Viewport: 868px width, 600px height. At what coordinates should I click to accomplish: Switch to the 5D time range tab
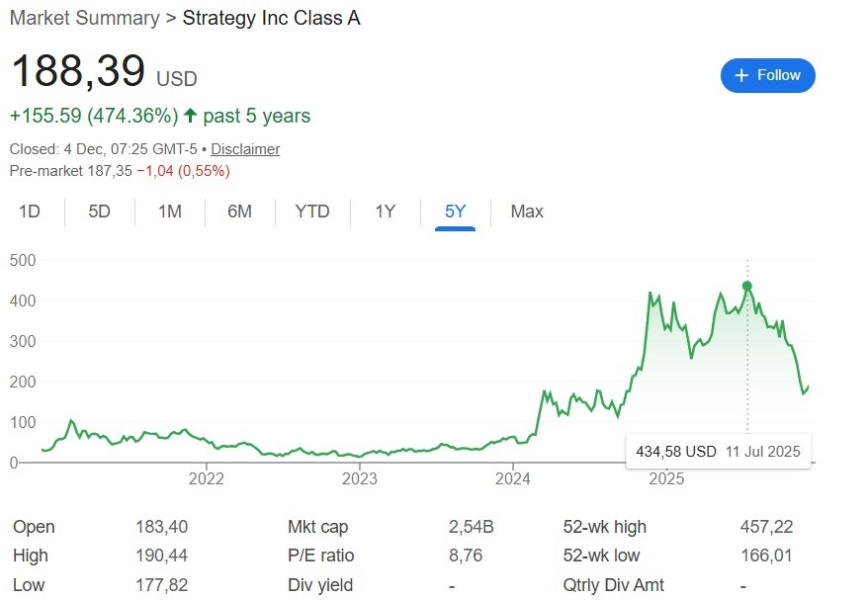pos(98,212)
